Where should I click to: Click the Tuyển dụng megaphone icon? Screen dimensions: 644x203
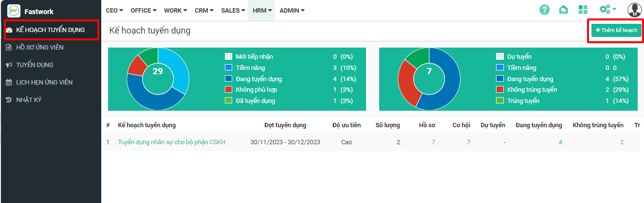tap(8, 65)
